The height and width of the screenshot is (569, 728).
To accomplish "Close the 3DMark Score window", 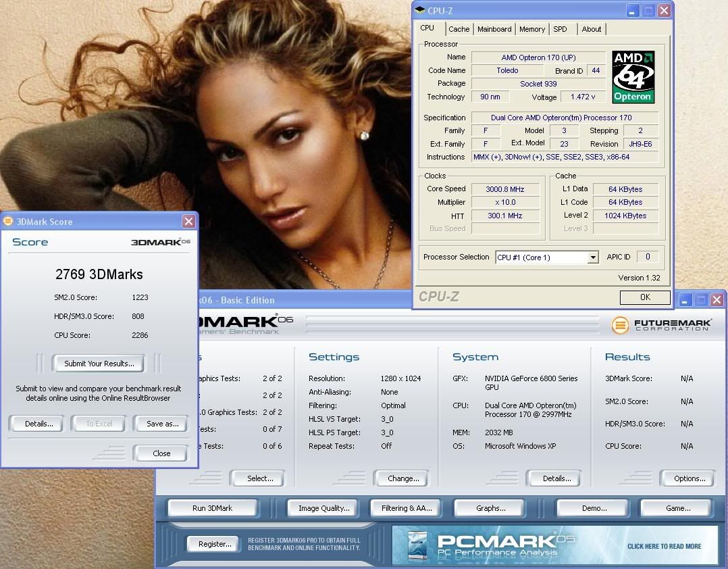I will 188,221.
